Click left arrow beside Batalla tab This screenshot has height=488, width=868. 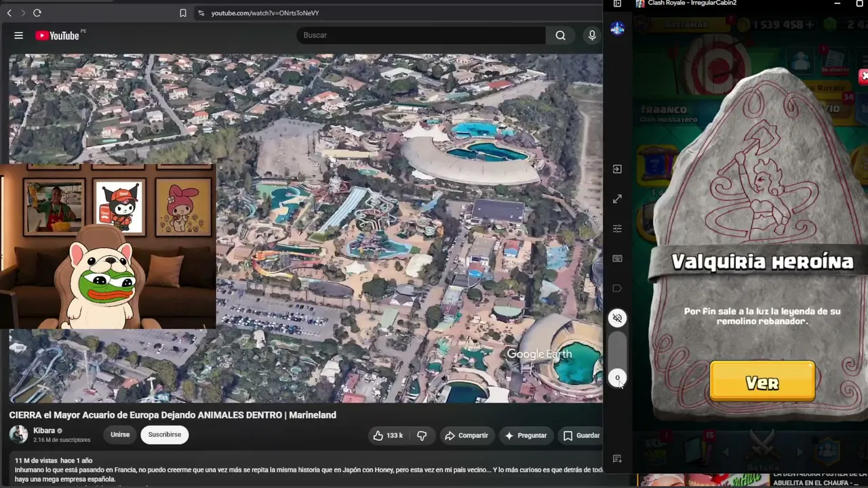[x=726, y=452]
